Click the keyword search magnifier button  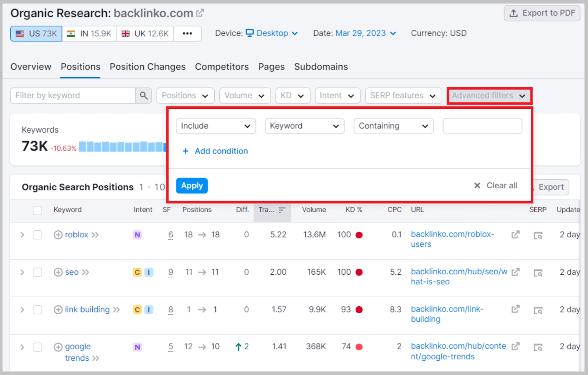pyautogui.click(x=144, y=95)
